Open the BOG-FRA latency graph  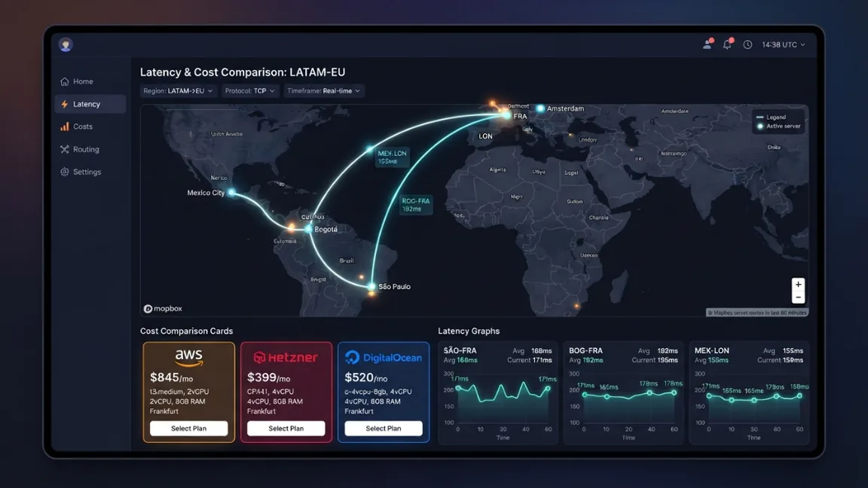623,393
